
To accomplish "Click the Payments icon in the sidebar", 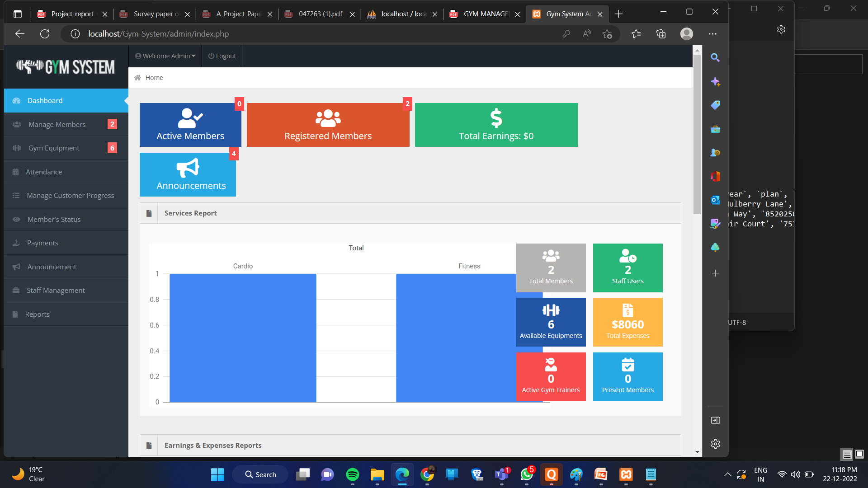I will (17, 243).
